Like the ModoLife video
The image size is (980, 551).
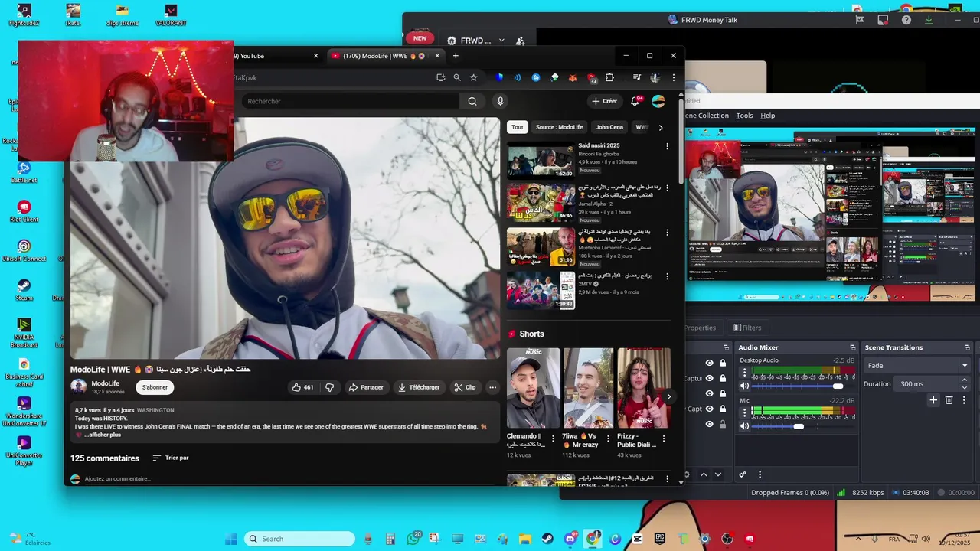(x=303, y=387)
